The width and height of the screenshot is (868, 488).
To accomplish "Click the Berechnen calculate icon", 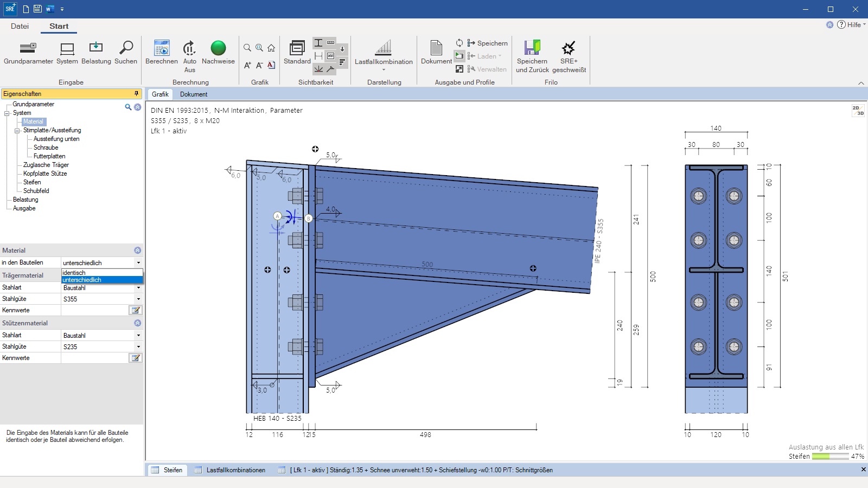I will [162, 48].
